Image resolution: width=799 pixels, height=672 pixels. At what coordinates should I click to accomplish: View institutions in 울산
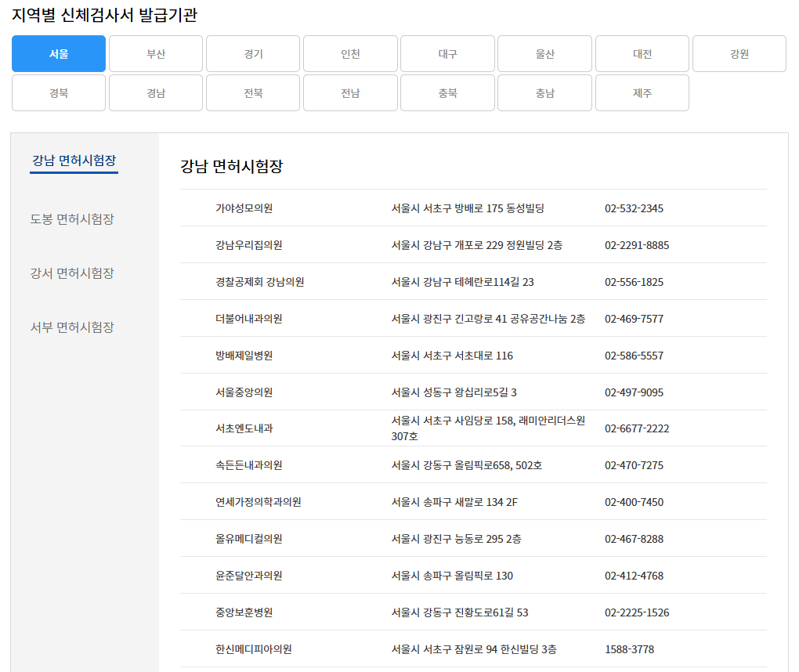544,53
